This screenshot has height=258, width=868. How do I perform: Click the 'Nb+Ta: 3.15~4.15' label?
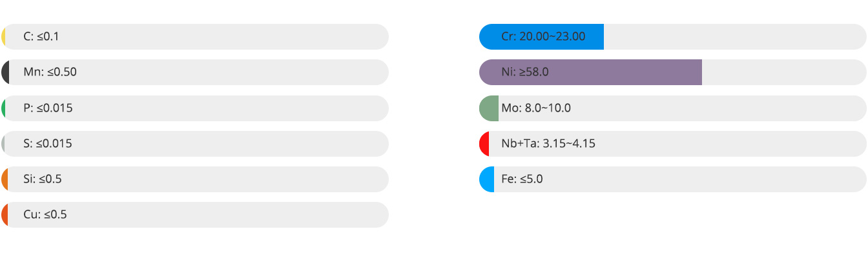[548, 144]
